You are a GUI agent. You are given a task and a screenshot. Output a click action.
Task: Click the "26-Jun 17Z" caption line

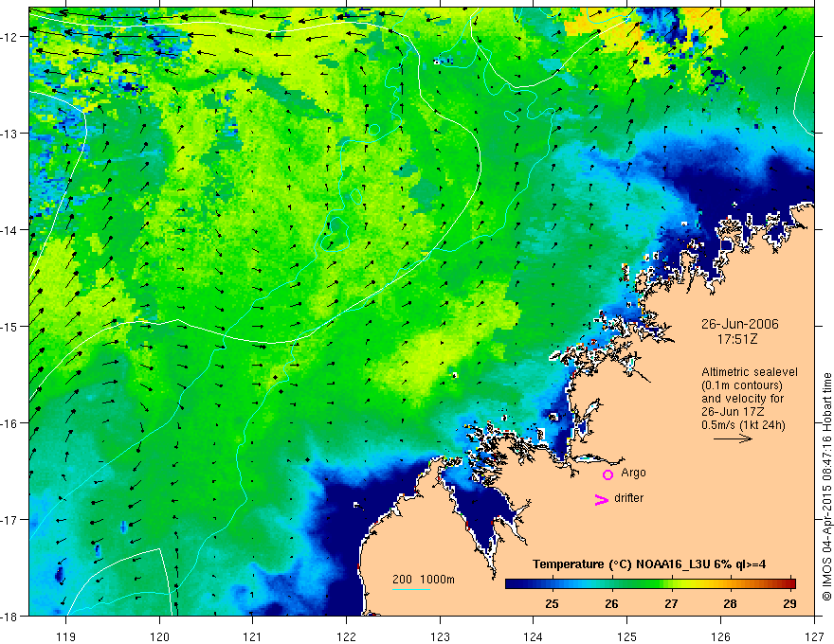[x=732, y=412]
